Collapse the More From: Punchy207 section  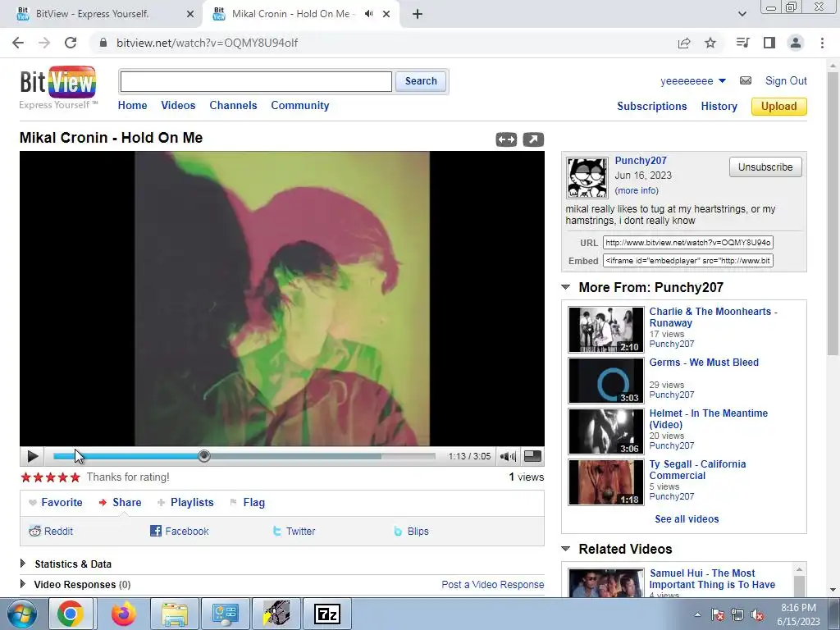point(566,287)
